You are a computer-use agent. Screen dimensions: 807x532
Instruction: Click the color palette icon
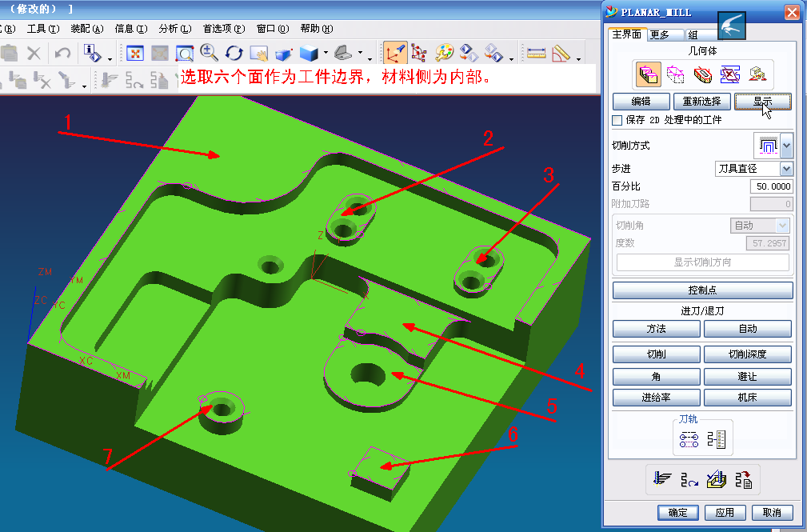click(444, 53)
